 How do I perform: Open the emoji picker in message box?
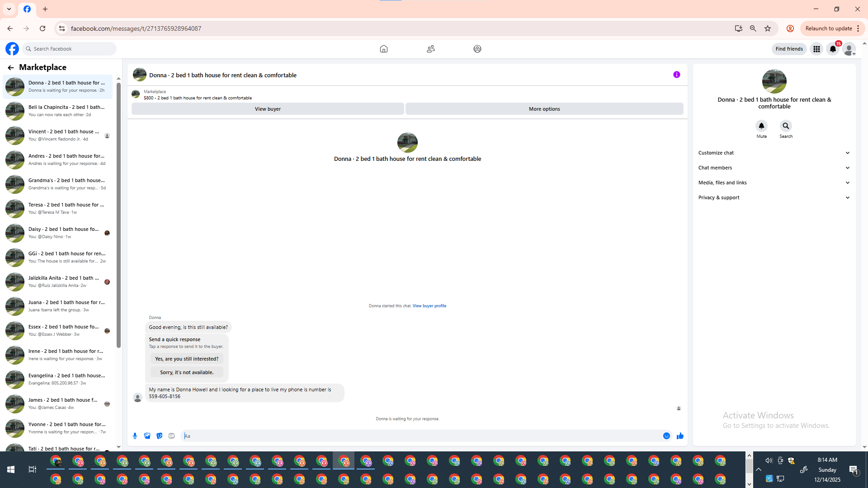(x=666, y=436)
